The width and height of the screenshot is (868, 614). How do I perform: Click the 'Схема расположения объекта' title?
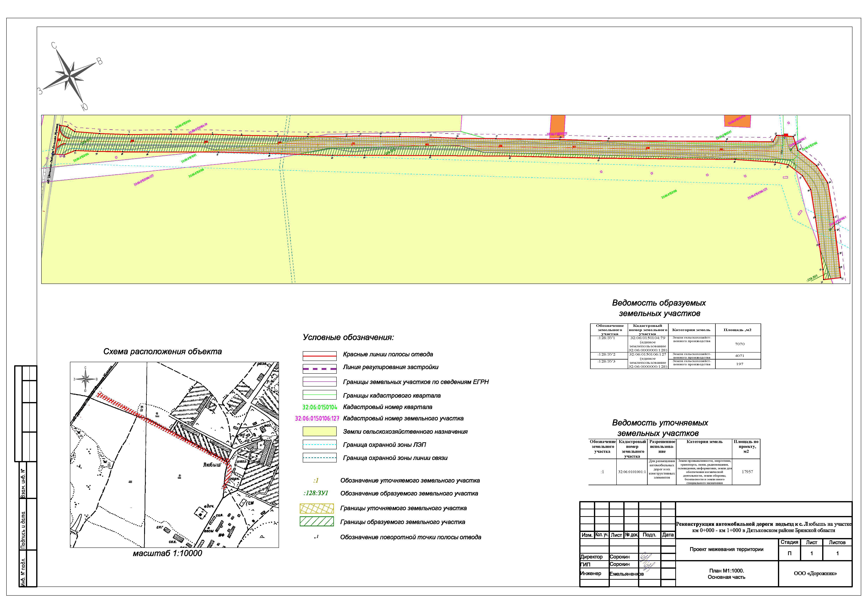[162, 351]
